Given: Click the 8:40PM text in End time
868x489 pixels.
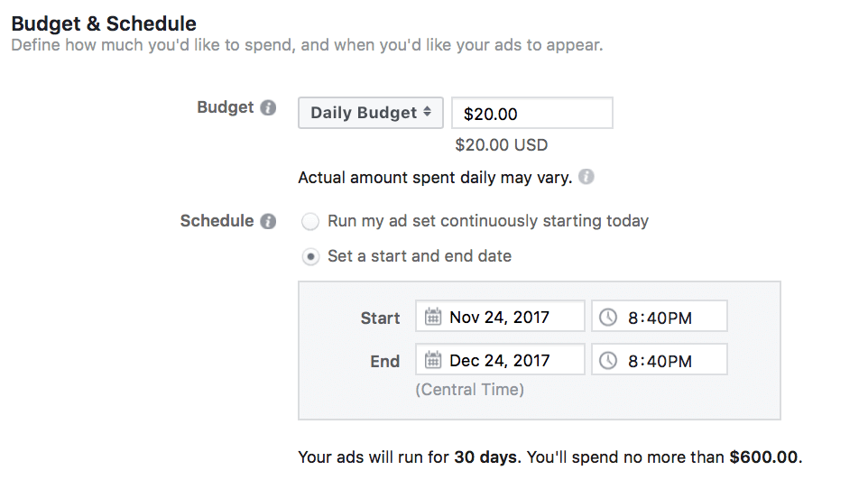Looking at the screenshot, I should pos(660,360).
